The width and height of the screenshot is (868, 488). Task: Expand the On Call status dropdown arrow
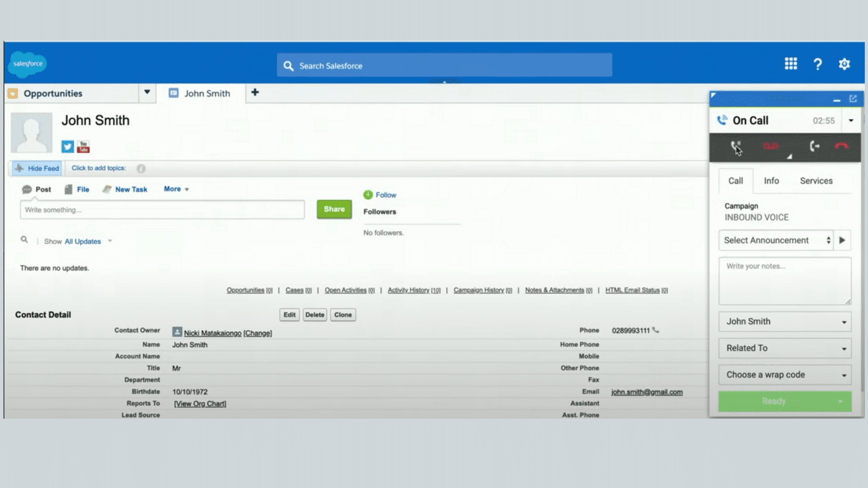point(851,120)
